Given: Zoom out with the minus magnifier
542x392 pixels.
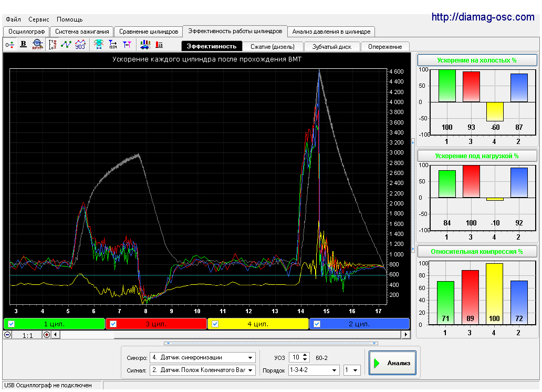Looking at the screenshot, I should 7,335.
